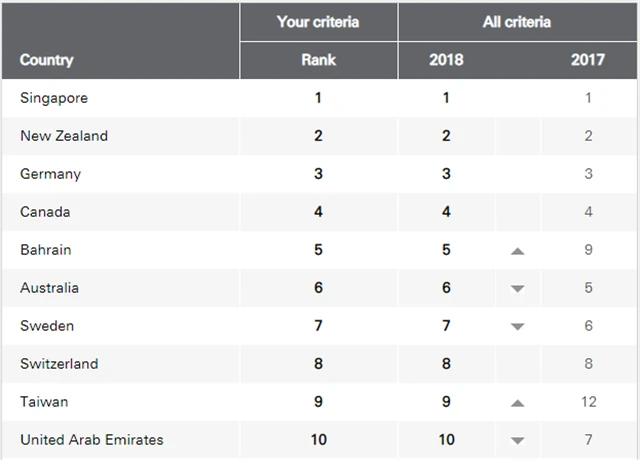Image resolution: width=640 pixels, height=460 pixels.
Task: Click Australia in the country list
Action: (x=49, y=288)
